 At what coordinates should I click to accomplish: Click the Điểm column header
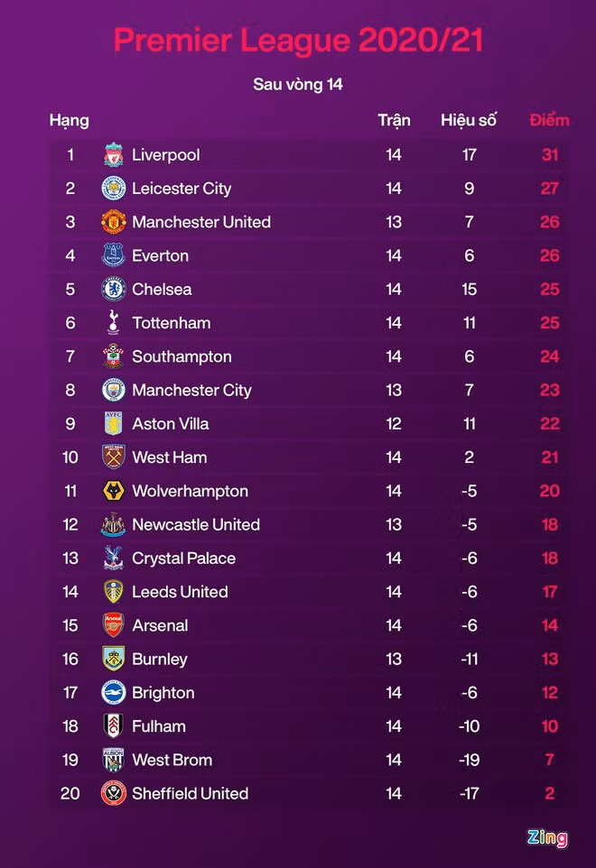(x=549, y=120)
